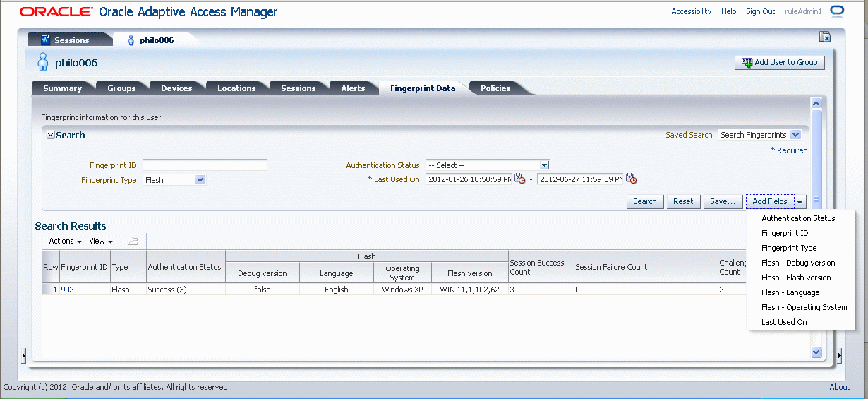Screen dimensions: 868x399
Task: Click the Last Used On start date field
Action: click(469, 179)
